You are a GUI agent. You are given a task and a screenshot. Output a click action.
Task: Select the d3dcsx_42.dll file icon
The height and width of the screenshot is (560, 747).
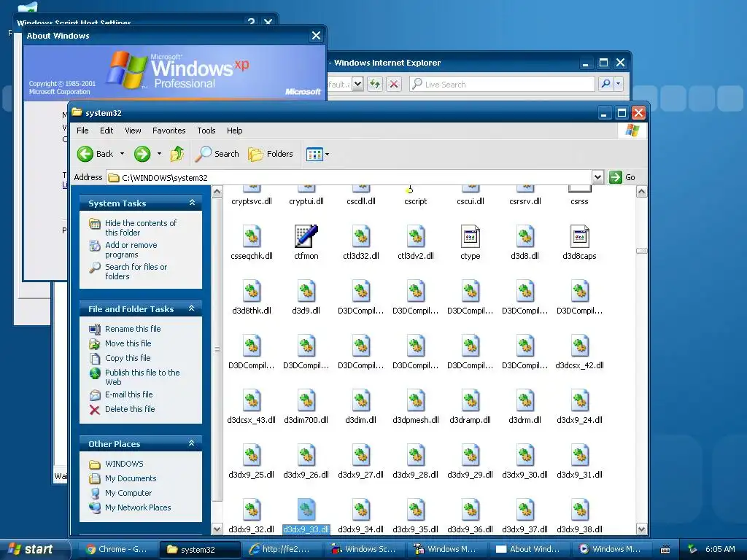[x=580, y=346]
